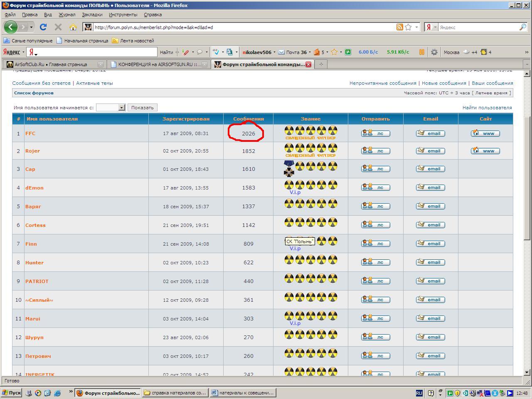
Task: Click the page vertical scrollbar thumb
Action: click(x=527, y=158)
